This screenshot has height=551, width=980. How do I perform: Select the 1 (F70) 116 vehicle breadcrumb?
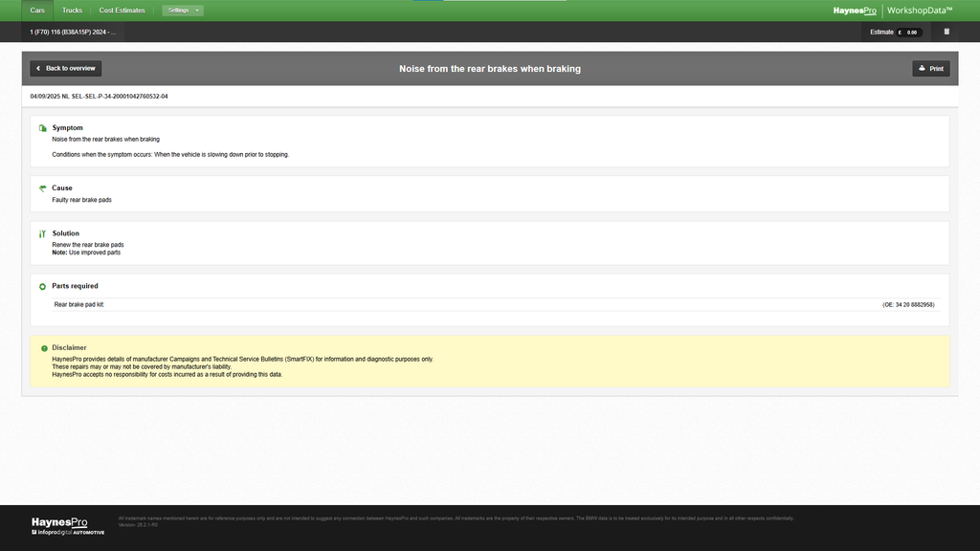(73, 32)
